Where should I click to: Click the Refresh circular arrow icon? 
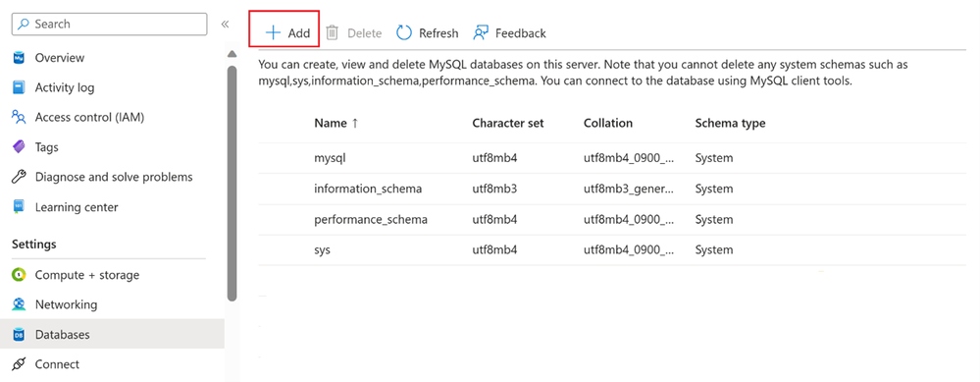tap(404, 33)
